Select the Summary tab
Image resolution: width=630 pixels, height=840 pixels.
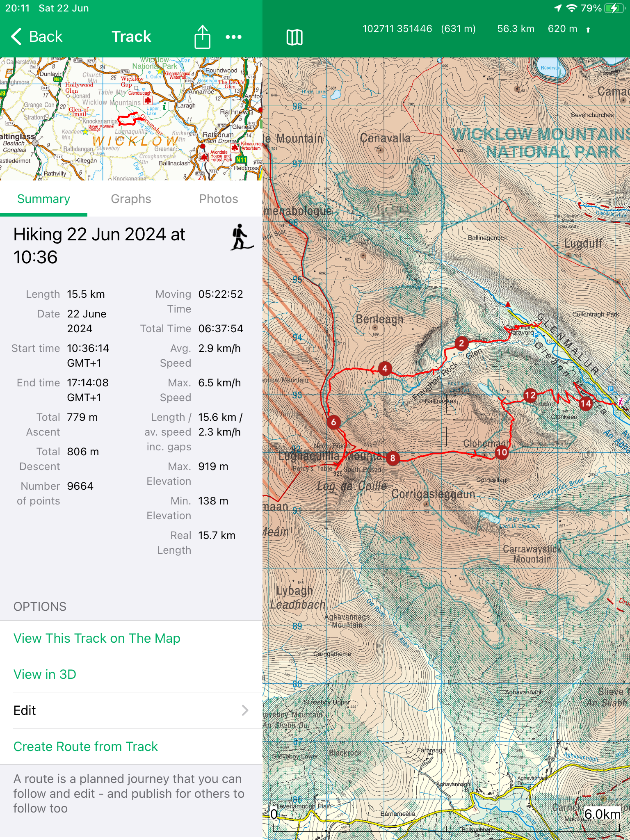[x=43, y=199]
